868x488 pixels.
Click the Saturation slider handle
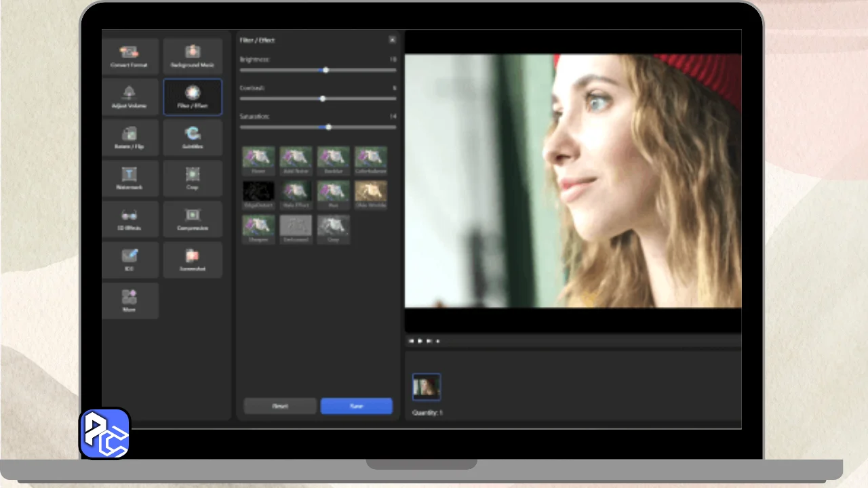click(x=329, y=127)
